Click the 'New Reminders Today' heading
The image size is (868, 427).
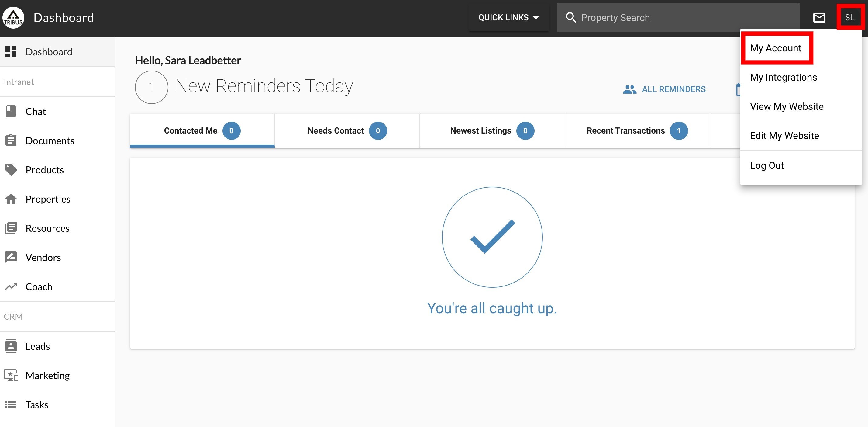tap(264, 86)
